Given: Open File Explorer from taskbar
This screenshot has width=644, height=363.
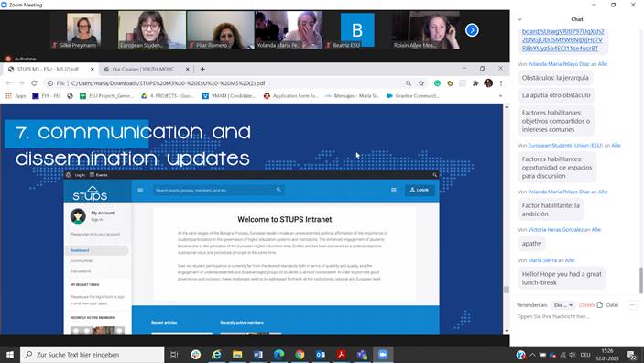Looking at the screenshot, I should coord(237,355).
